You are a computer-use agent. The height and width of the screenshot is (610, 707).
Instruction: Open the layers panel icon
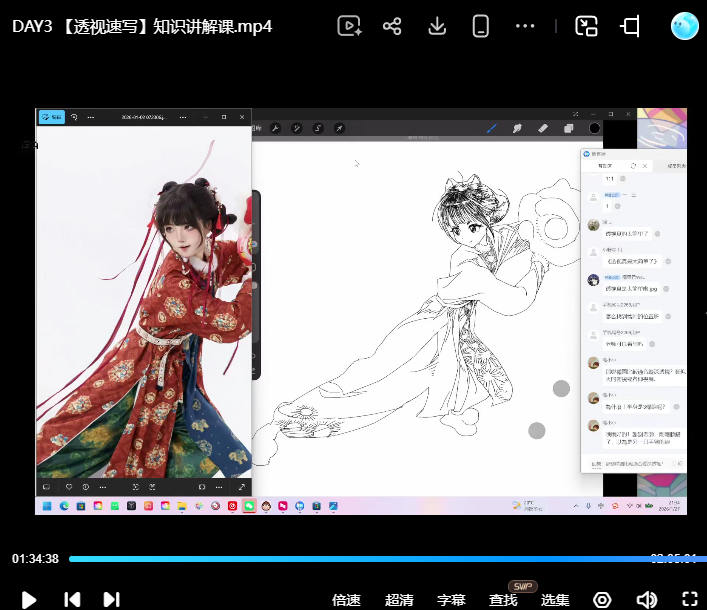pyautogui.click(x=569, y=128)
